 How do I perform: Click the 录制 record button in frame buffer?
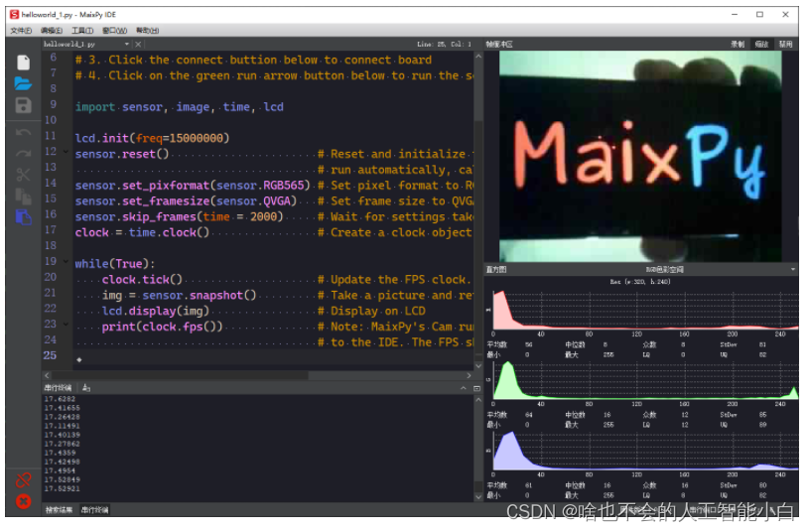coord(738,45)
